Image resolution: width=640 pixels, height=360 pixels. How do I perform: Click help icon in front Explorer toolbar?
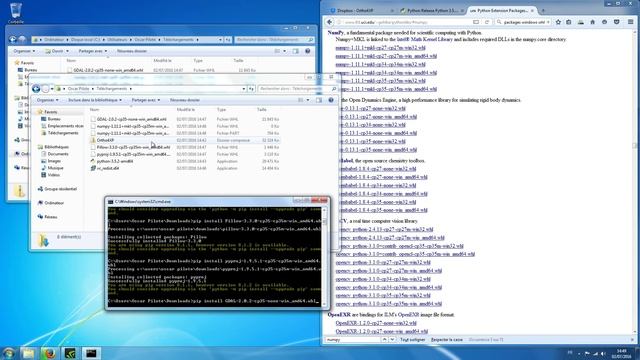tap(331, 100)
